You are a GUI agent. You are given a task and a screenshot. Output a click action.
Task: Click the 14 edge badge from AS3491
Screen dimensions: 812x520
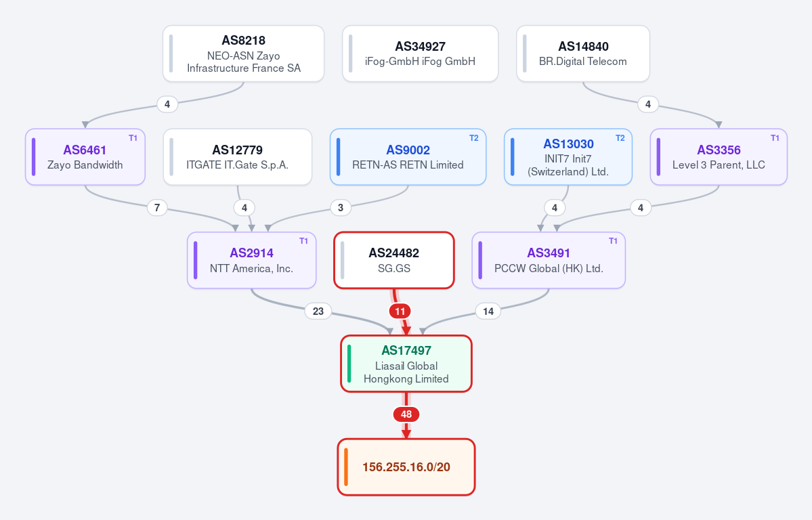coord(488,311)
